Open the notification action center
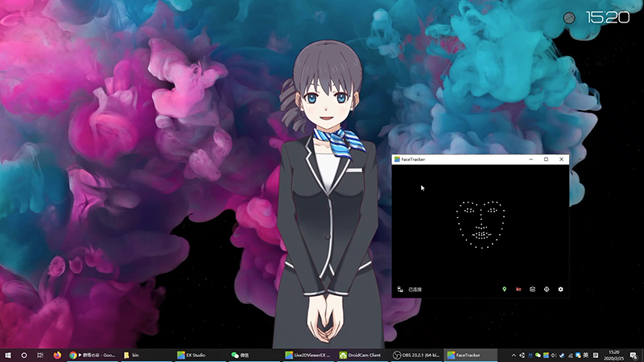Viewport: 644px width, 362px height. [634, 356]
